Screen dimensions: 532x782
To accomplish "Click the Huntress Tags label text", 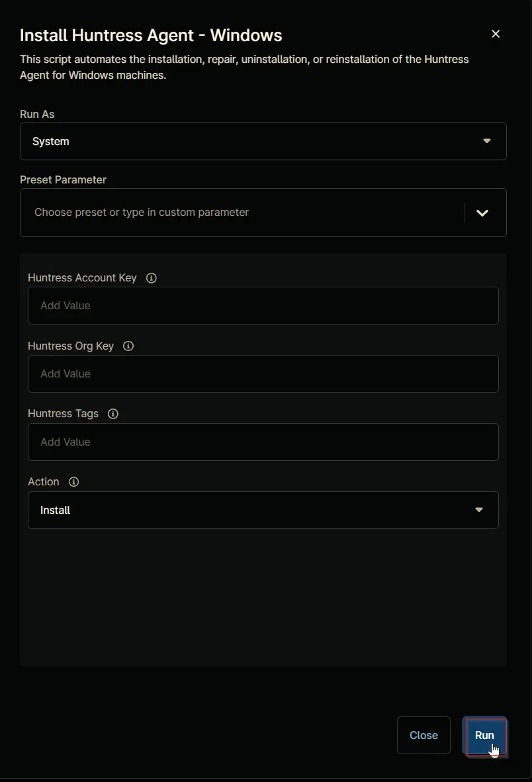I will [64, 413].
